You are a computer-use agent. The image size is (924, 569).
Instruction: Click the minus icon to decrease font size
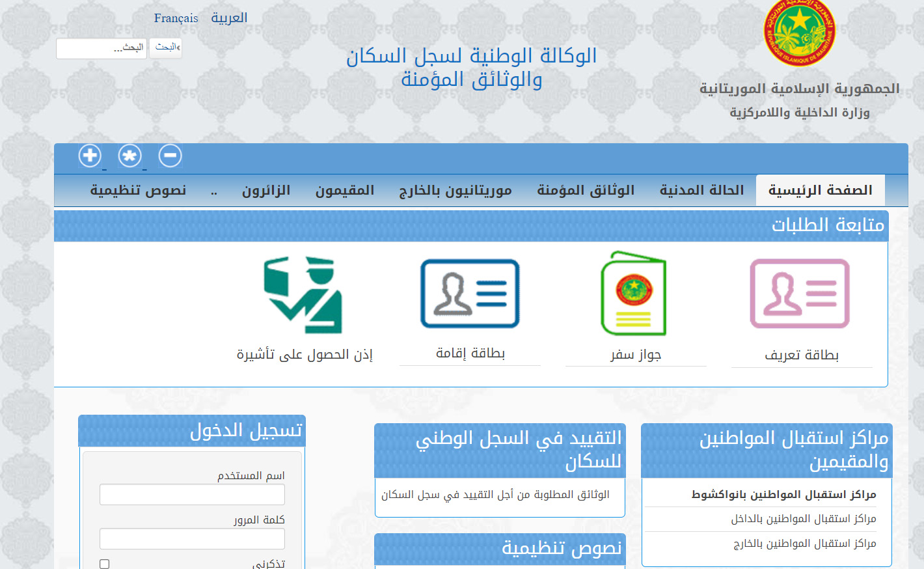pyautogui.click(x=170, y=156)
